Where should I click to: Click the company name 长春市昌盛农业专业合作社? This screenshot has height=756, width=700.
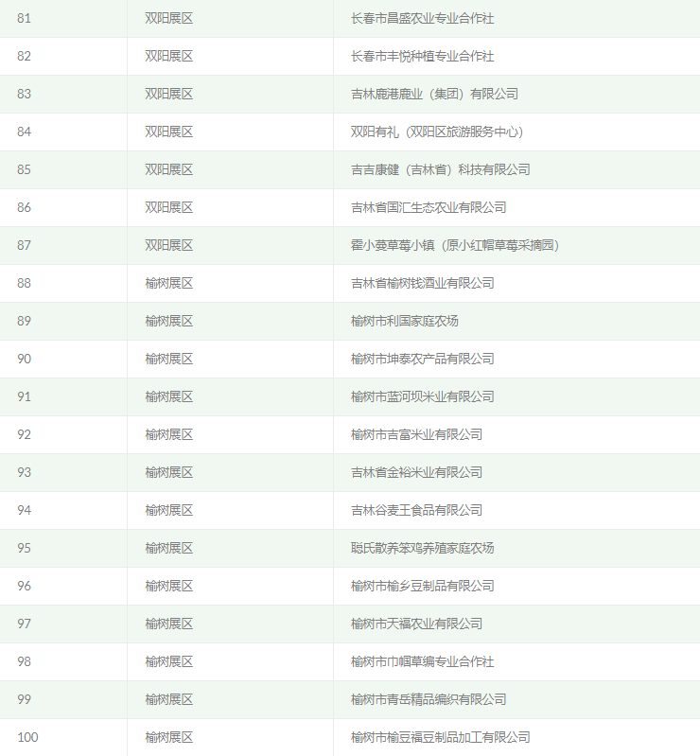[422, 18]
